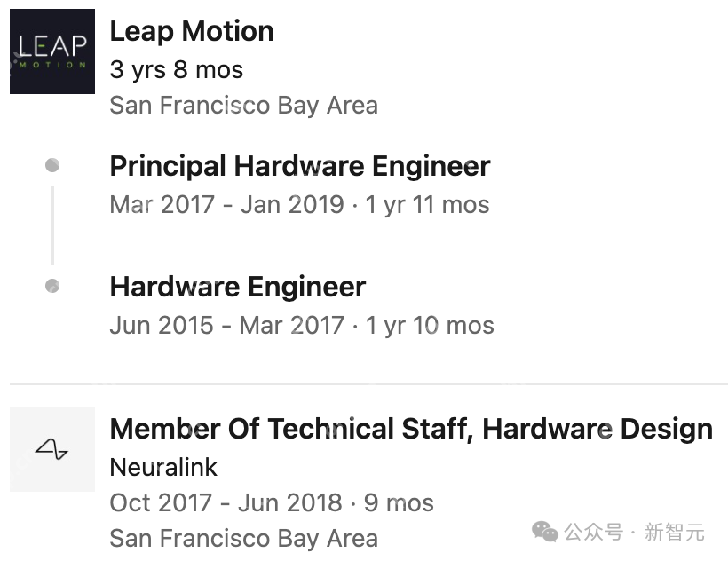
Task: Open the Neuralink company name text
Action: click(163, 467)
